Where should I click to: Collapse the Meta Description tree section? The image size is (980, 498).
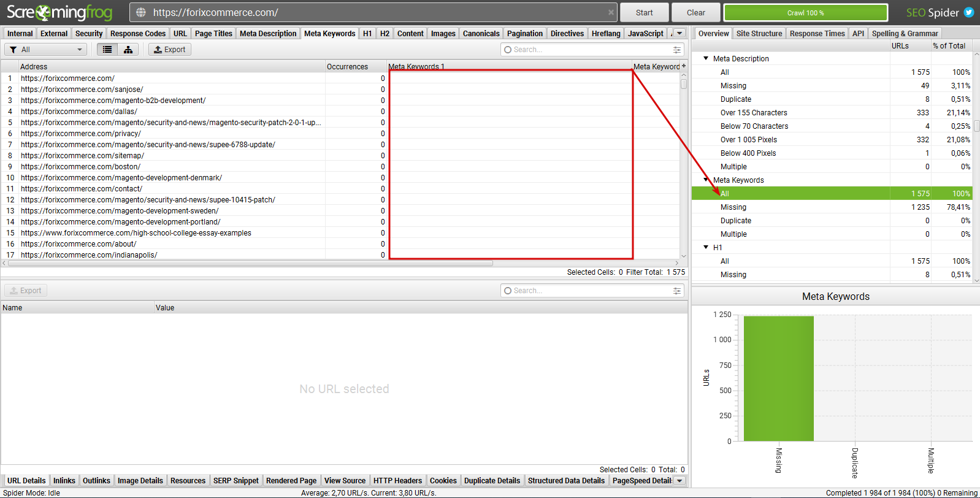click(x=706, y=58)
